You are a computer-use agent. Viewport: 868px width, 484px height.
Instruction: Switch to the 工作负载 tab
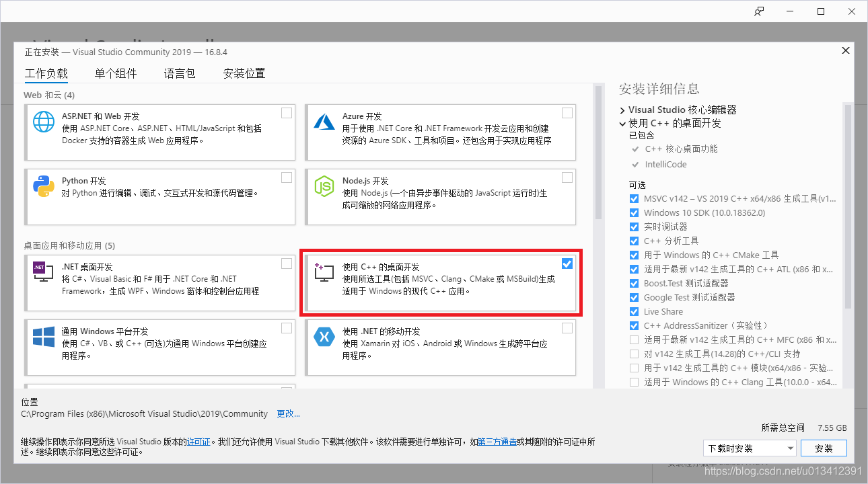point(46,74)
